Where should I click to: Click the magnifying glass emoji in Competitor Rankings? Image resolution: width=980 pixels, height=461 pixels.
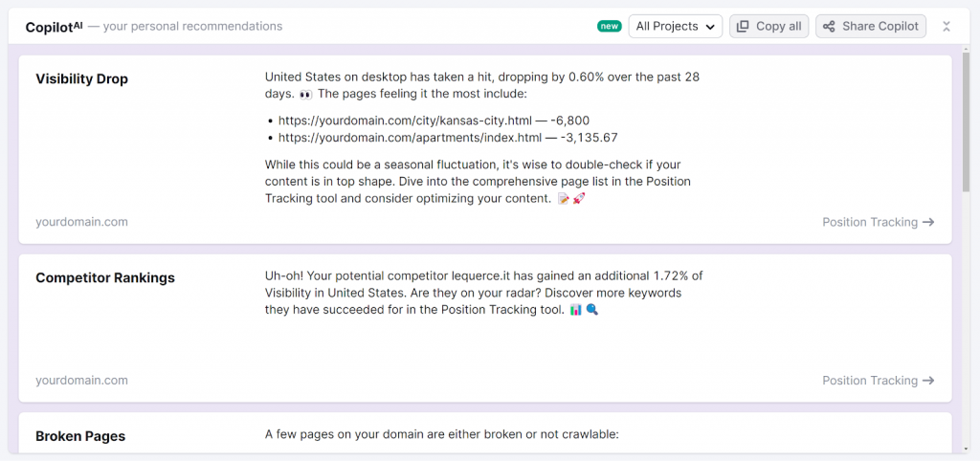[x=592, y=311]
